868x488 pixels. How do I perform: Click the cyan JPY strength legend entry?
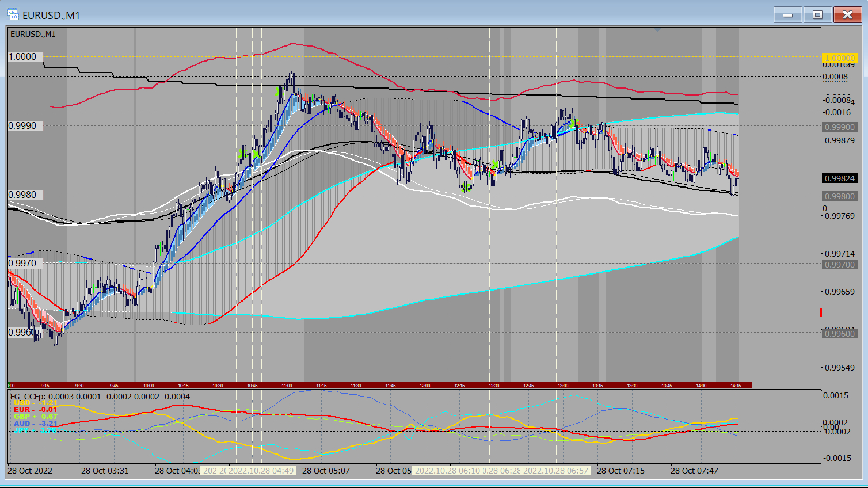coord(36,430)
